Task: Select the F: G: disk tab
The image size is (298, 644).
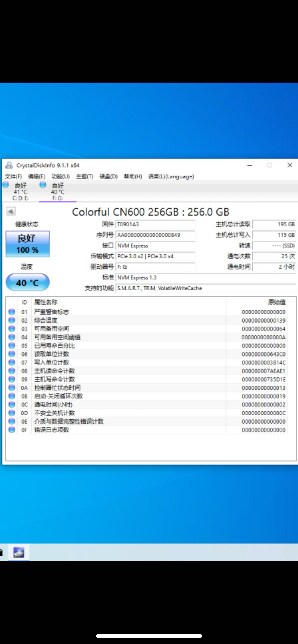Action: 58,192
